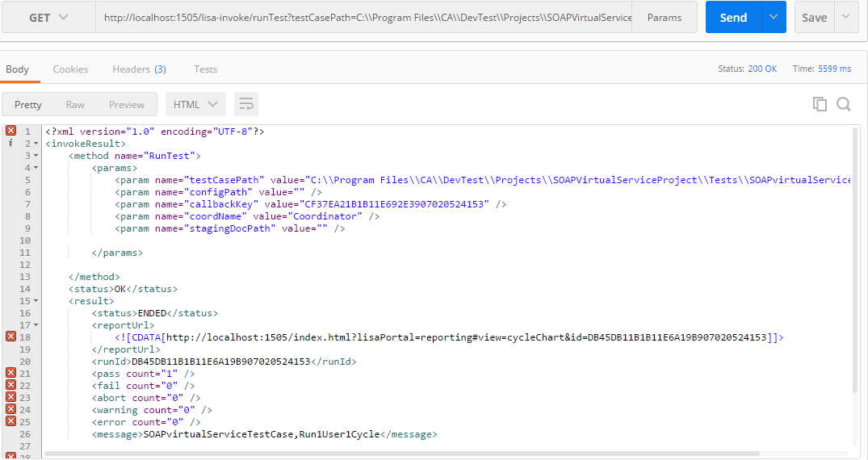
Task: Click the xml version declaration on line 1
Action: (155, 132)
